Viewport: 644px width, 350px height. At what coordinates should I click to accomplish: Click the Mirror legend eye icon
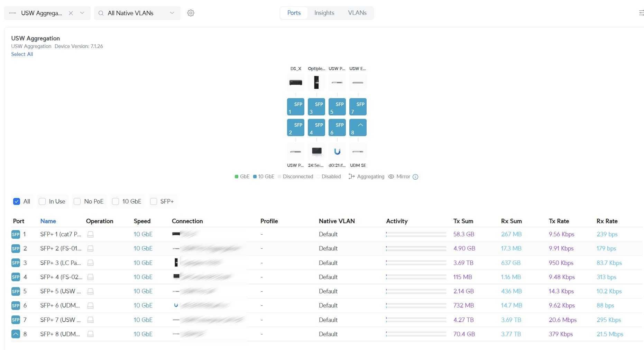(391, 177)
